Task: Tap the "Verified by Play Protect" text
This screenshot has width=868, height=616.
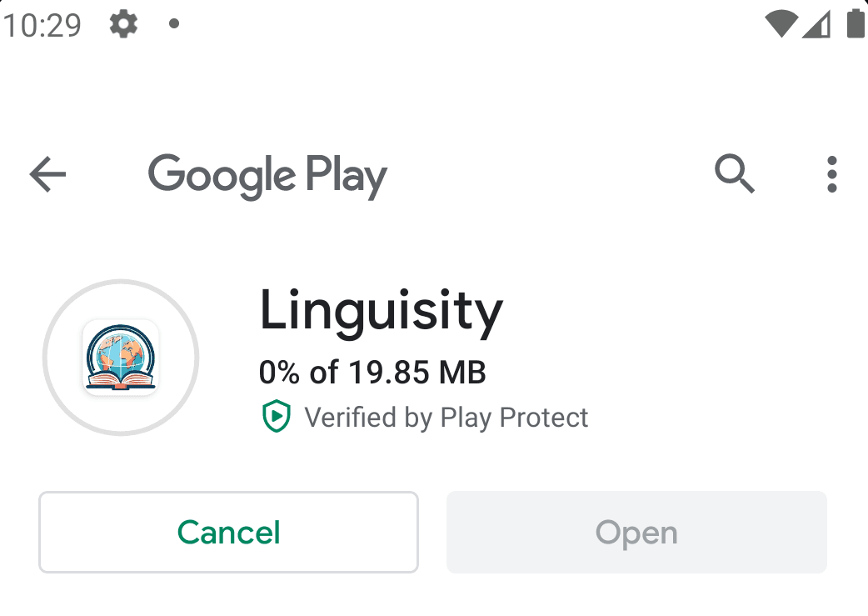Action: 446,417
